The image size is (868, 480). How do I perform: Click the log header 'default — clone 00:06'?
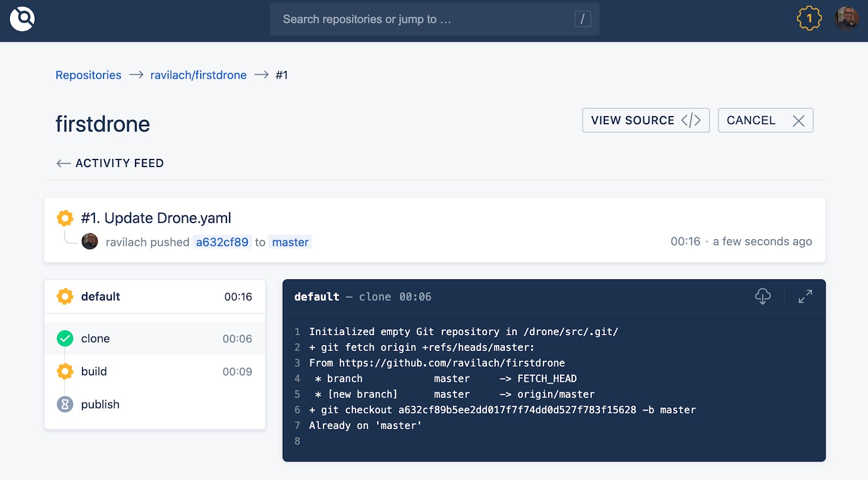click(x=363, y=297)
